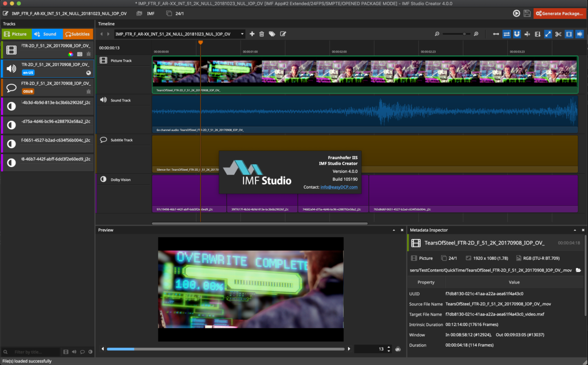The image size is (588, 365).
Task: Select the Dolby Vision asset -4b3d-4b9d-813e-bc3b6b29026f
Action: (x=47, y=106)
